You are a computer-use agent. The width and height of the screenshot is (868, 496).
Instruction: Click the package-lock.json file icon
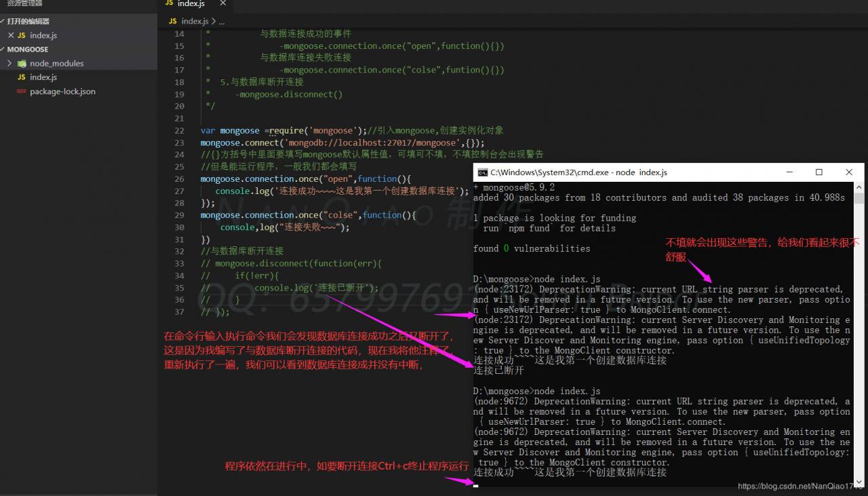pos(22,92)
